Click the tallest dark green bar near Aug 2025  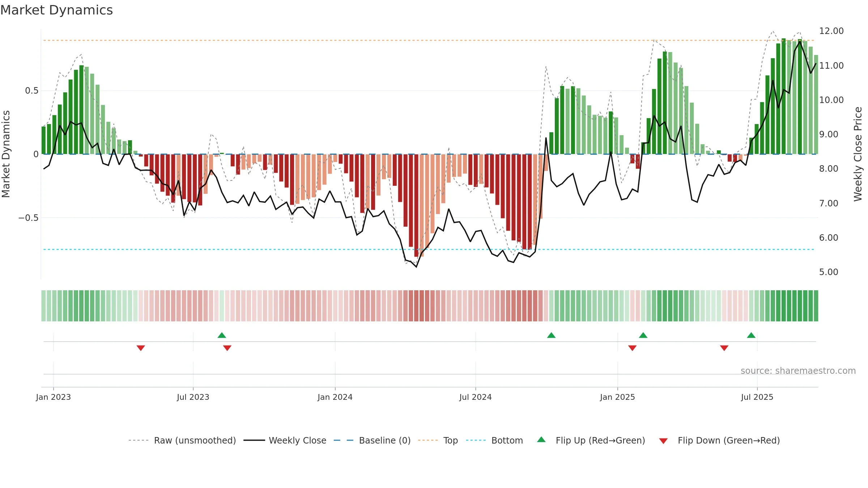[783, 96]
